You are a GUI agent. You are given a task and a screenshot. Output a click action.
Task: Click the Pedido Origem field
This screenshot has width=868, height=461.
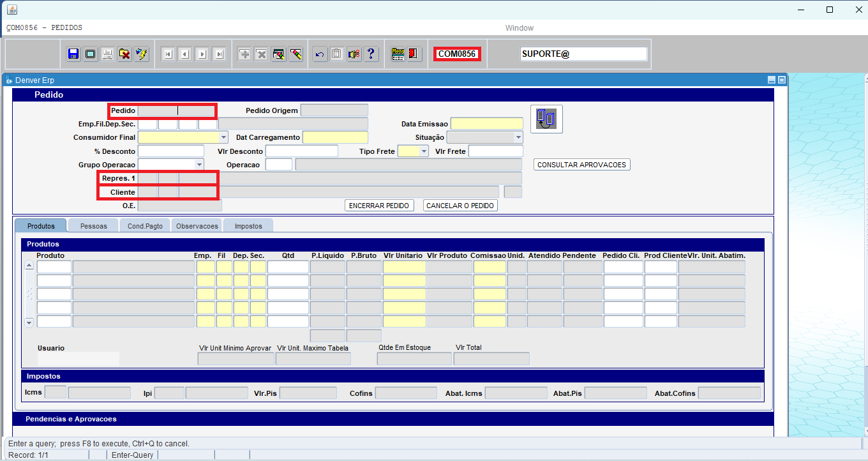334,110
